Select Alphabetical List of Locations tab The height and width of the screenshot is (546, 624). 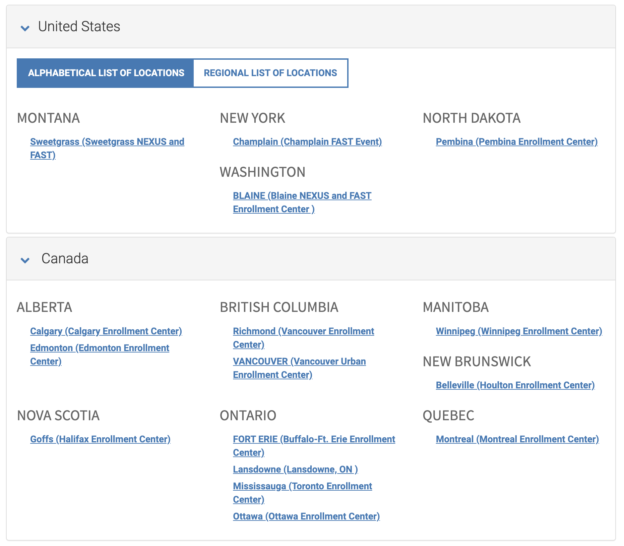click(x=105, y=73)
